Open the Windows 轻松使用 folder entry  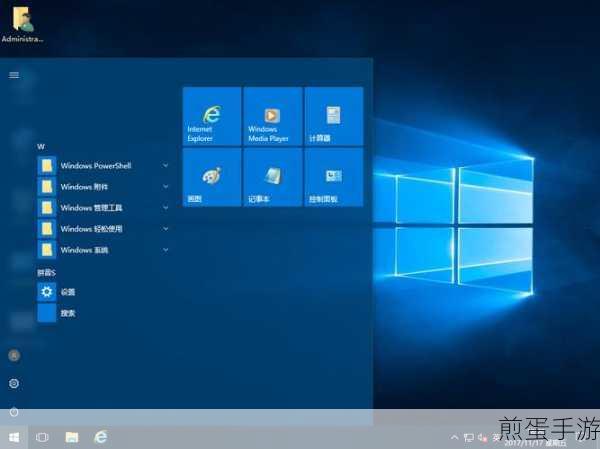coord(103,229)
